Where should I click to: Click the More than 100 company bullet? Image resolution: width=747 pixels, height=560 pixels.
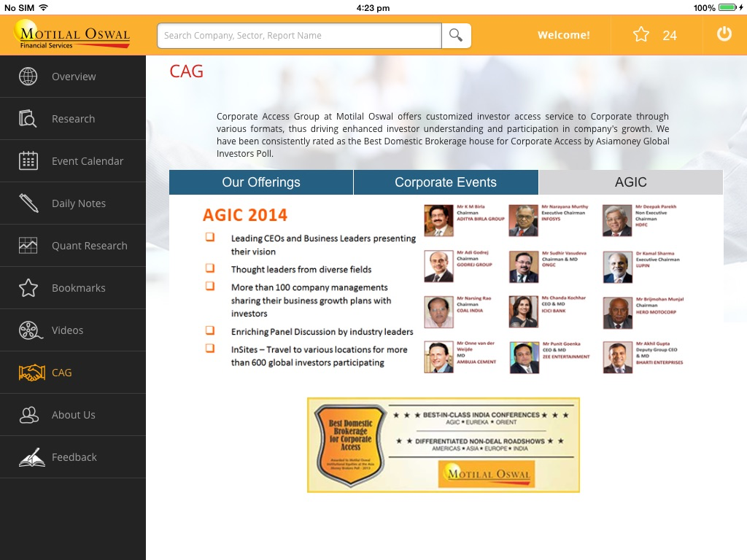pos(210,286)
